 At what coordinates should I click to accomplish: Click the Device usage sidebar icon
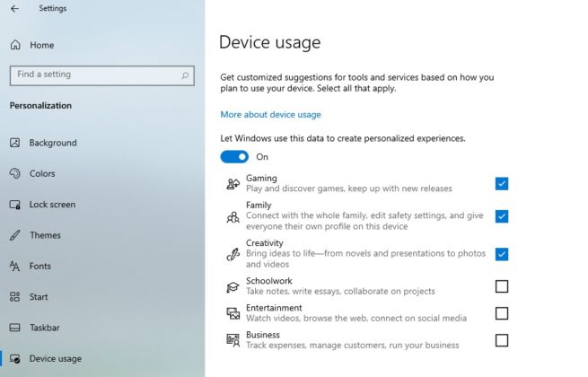coord(15,359)
